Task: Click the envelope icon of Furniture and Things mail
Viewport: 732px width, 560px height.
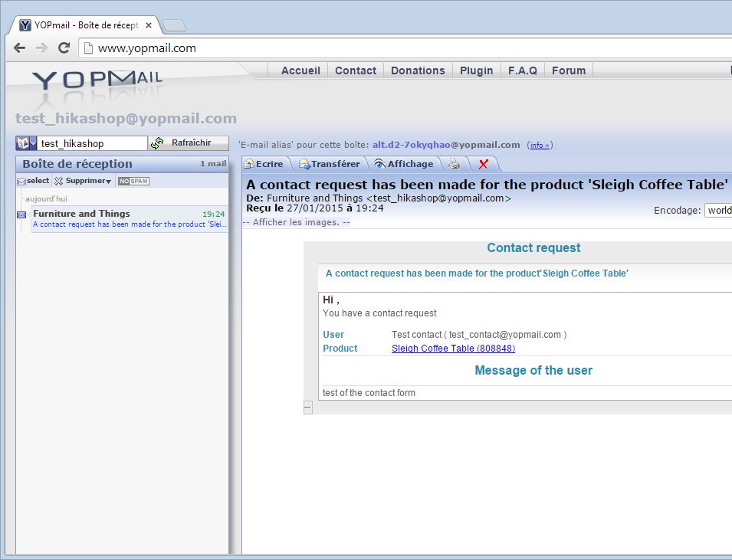Action: (x=21, y=215)
